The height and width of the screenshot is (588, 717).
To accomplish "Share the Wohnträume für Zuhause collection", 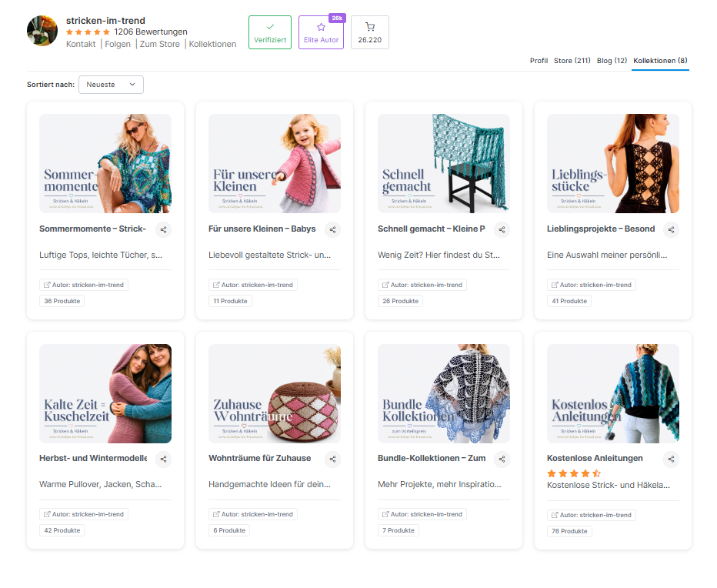I will pos(332,459).
